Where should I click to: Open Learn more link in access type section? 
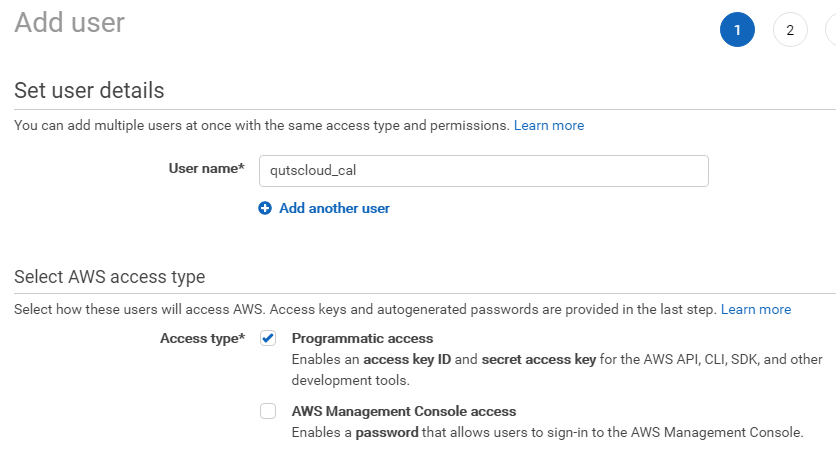point(756,309)
